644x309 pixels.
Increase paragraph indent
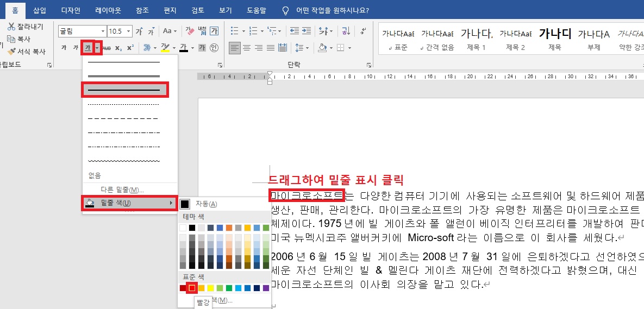[x=307, y=31]
